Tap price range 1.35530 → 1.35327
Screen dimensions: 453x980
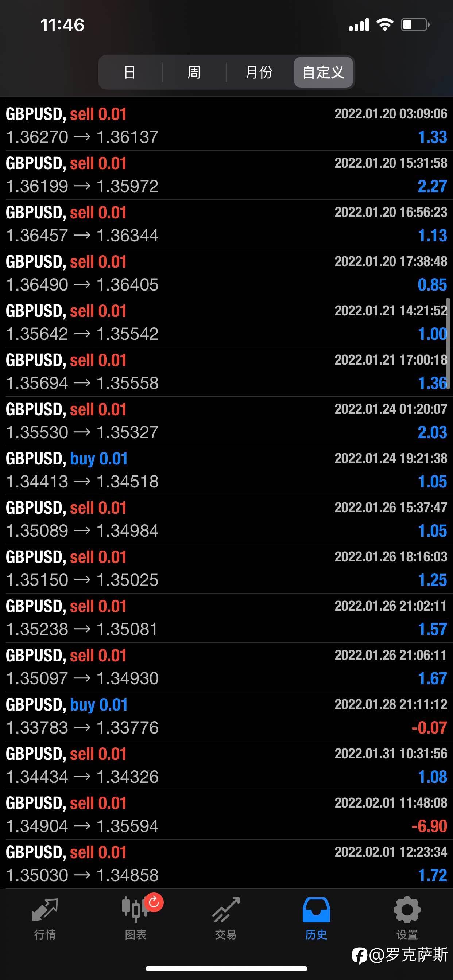[x=82, y=432]
